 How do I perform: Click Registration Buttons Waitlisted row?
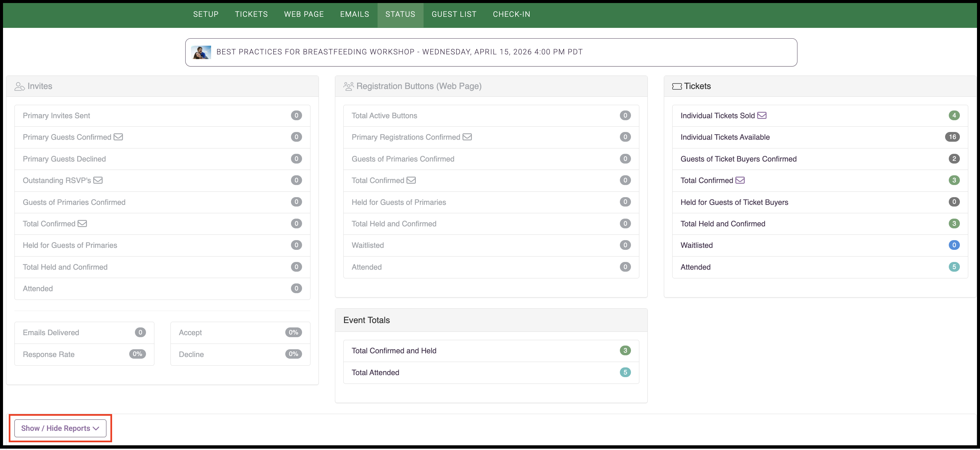coord(491,245)
